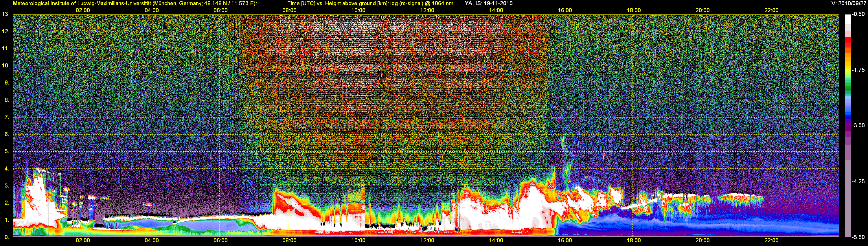This screenshot has height=246, width=868.
Task: Click the -5.50 color scale value
Action: pos(858,237)
